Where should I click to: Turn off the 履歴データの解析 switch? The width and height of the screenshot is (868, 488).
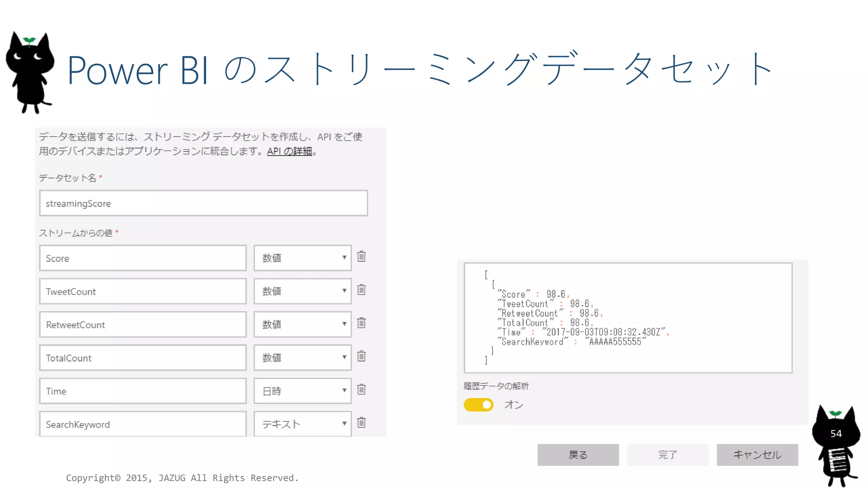[479, 405]
